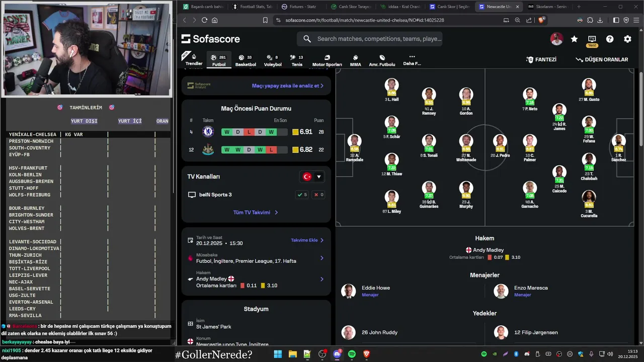Open Brave Shields icon in address bar

click(x=541, y=20)
